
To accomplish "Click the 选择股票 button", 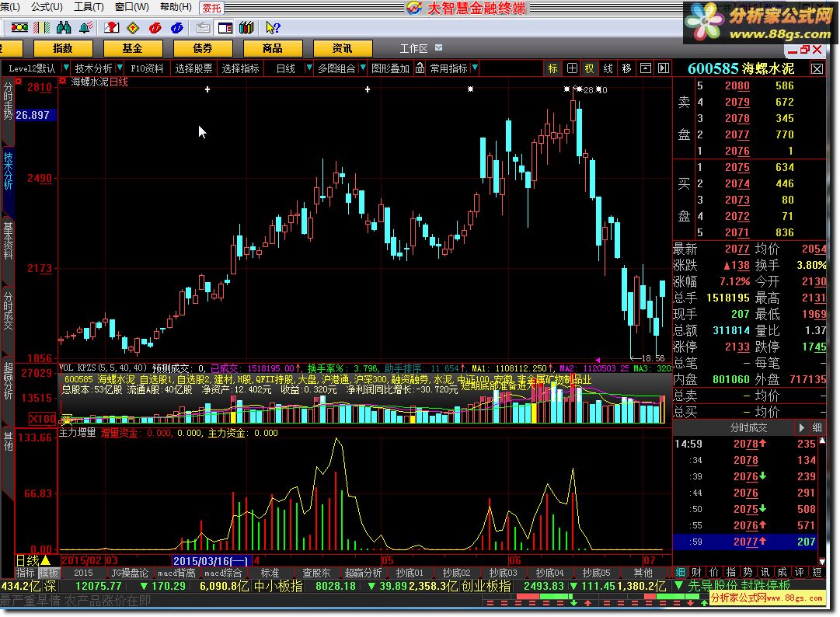I will coord(193,68).
